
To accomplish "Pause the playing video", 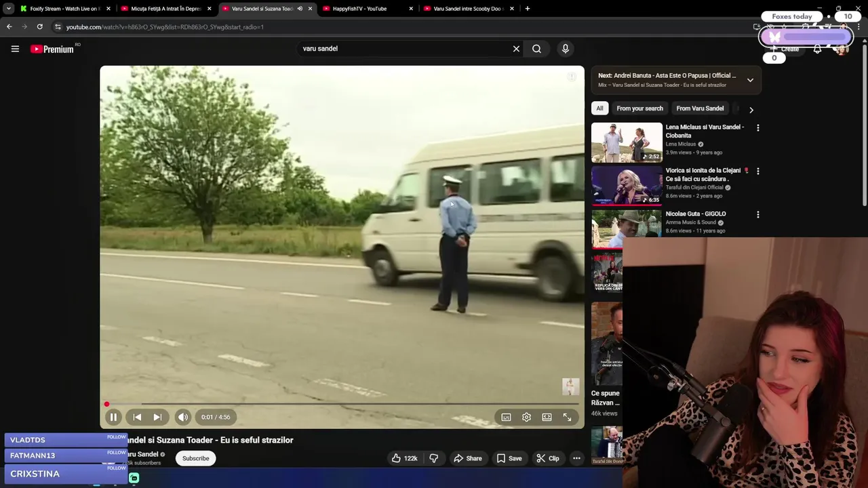I will 113,418.
